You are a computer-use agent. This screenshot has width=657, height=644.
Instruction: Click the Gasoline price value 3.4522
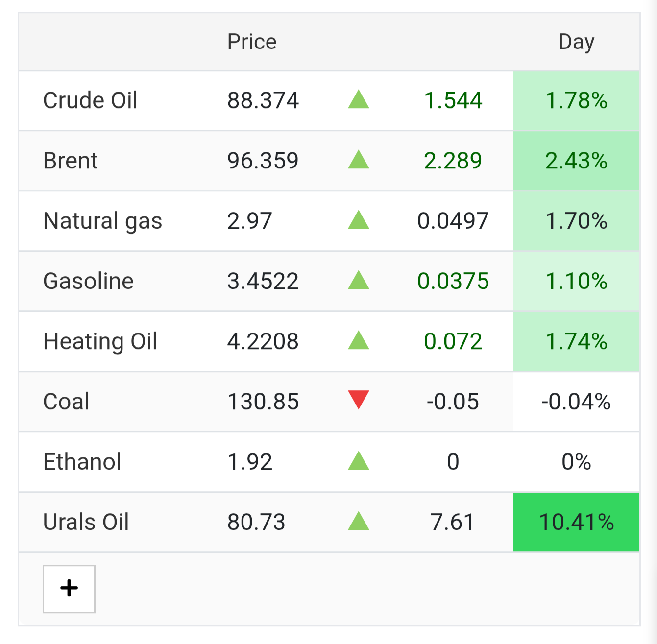click(x=263, y=281)
